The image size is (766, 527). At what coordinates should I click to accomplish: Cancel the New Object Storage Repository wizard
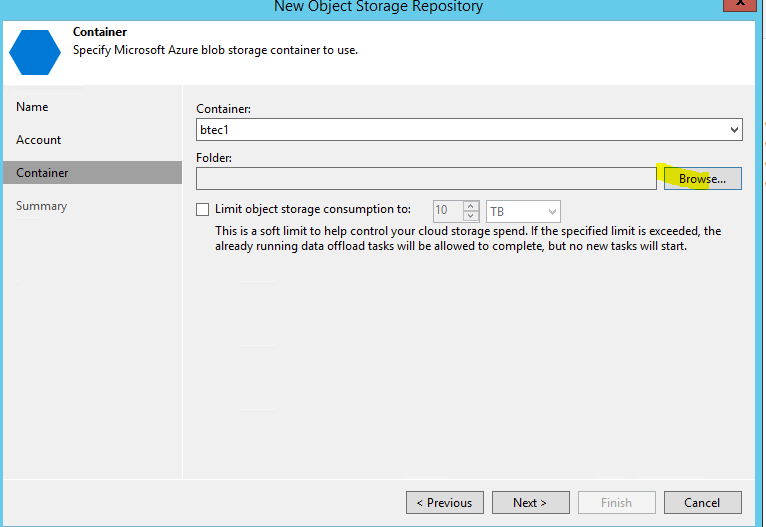click(702, 503)
